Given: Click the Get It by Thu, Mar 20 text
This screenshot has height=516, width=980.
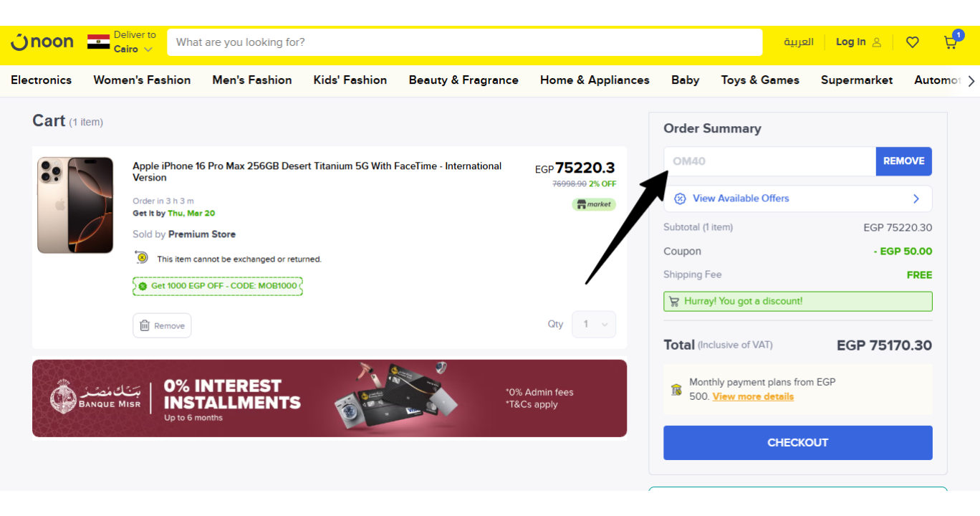Looking at the screenshot, I should [x=174, y=214].
